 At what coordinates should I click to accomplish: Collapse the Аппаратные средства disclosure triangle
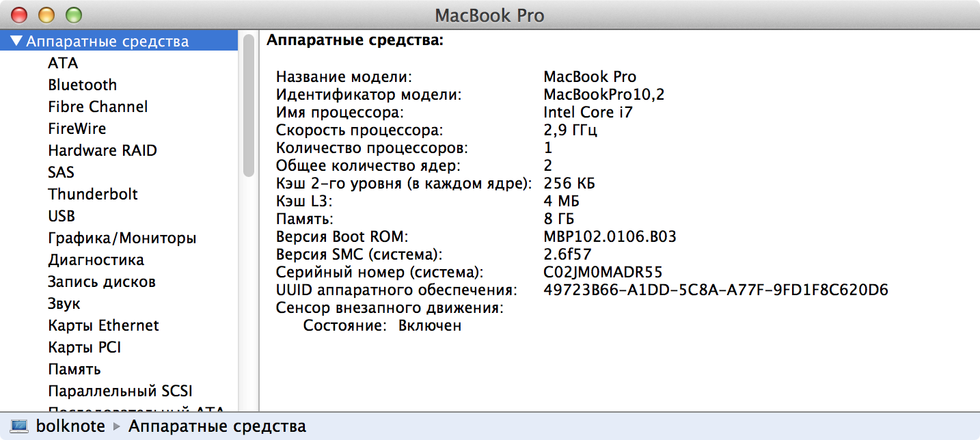(16, 42)
